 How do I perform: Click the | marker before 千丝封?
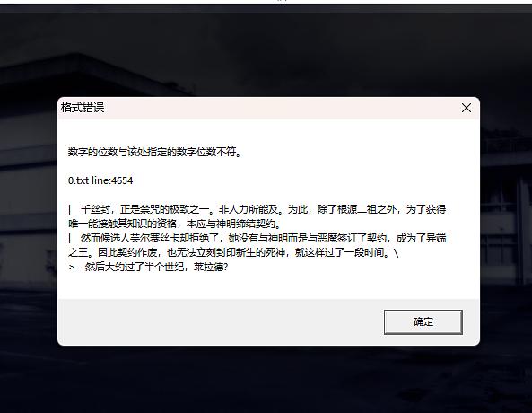(x=70, y=209)
